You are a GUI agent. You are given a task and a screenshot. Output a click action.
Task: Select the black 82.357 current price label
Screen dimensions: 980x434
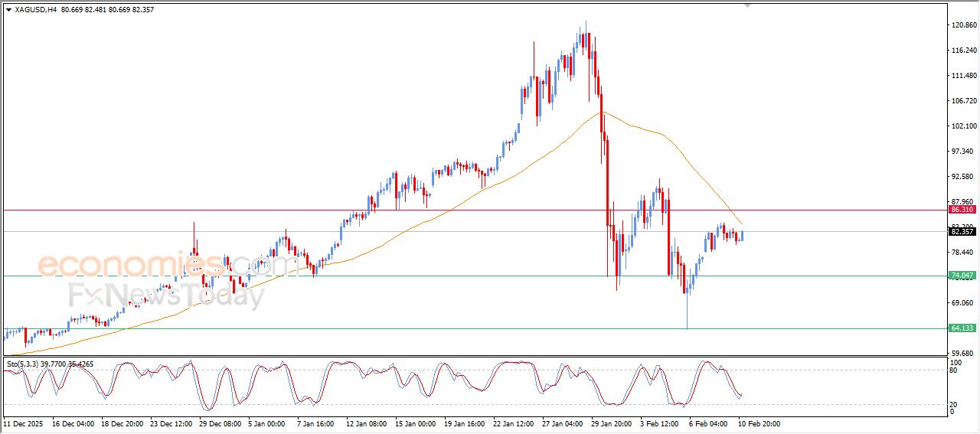tap(962, 231)
